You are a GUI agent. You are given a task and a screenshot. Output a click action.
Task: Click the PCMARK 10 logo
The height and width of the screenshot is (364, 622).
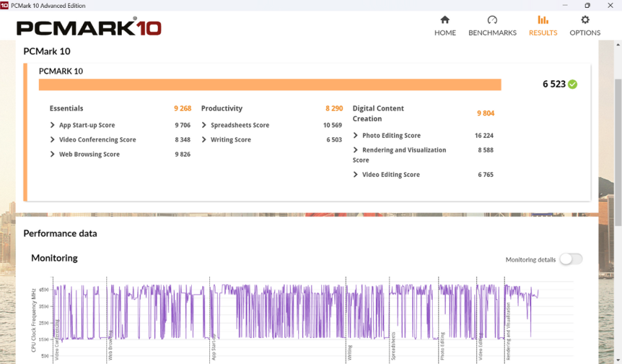(89, 27)
